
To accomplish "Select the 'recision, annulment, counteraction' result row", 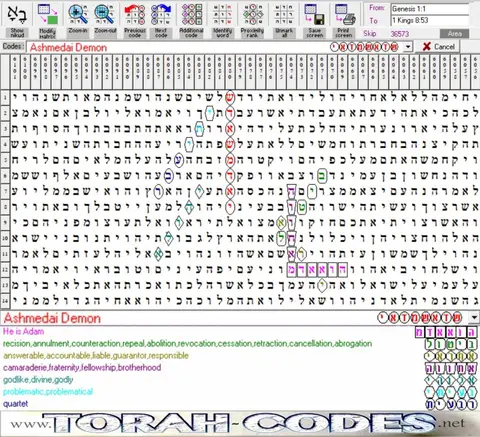I will 240,344.
